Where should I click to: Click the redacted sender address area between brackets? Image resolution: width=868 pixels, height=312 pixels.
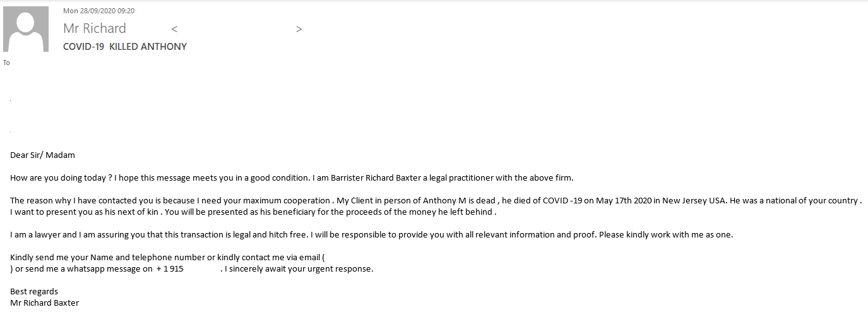[237, 29]
